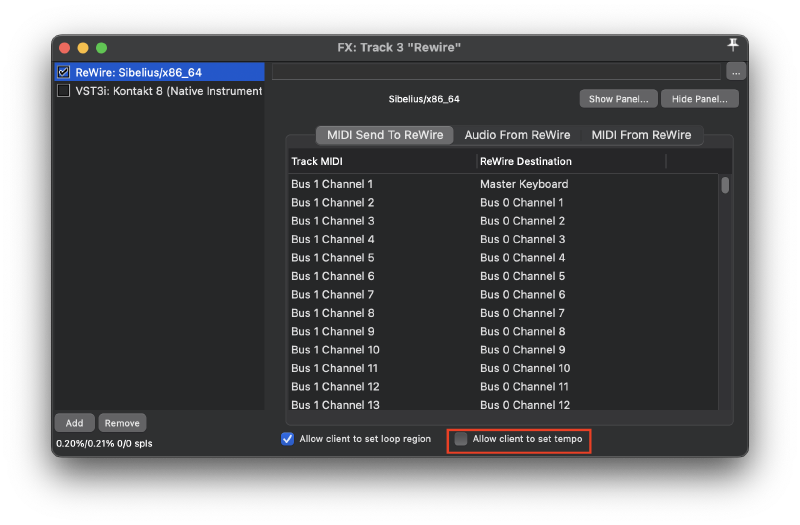Click the Sibelius/x86_64 plugin name label
Screen dimensions: 800x525
pos(424,99)
